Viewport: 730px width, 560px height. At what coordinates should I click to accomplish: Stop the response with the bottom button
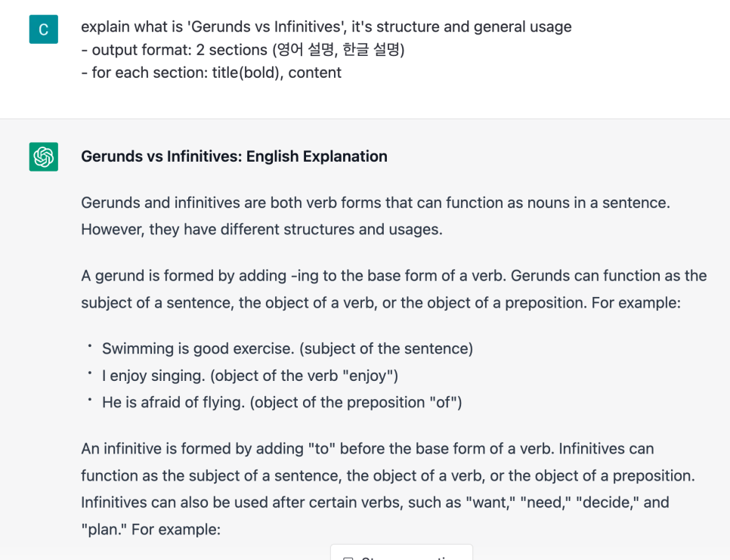pos(401,553)
